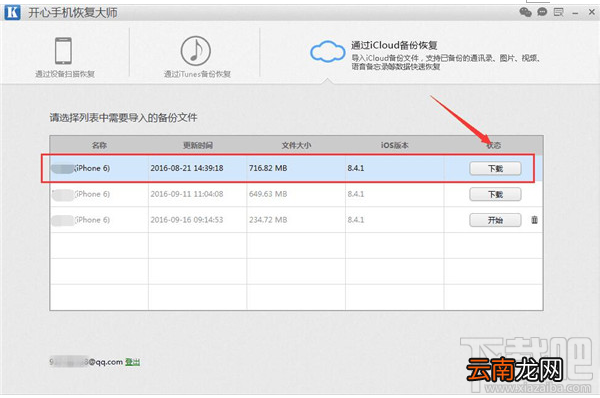The width and height of the screenshot is (600, 398).
Task: Sort by 状态 column header
Action: 494,145
